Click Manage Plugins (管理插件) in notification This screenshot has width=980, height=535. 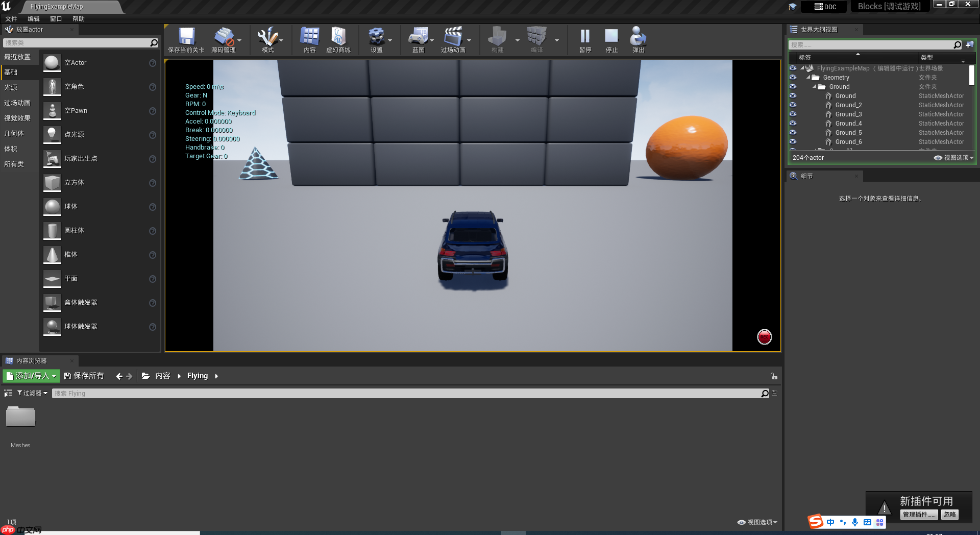tap(919, 515)
